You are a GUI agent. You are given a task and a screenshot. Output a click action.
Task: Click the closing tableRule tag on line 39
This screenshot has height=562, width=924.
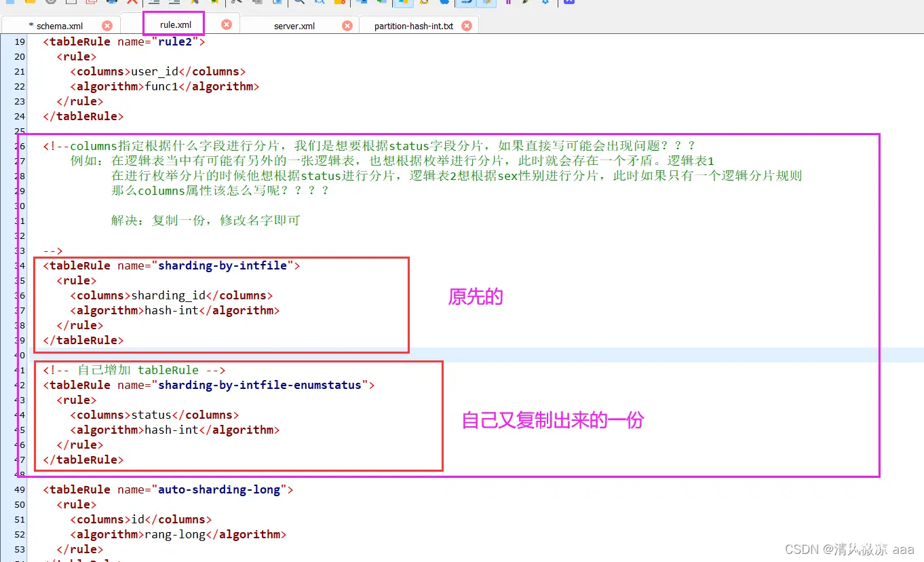pyautogui.click(x=83, y=340)
